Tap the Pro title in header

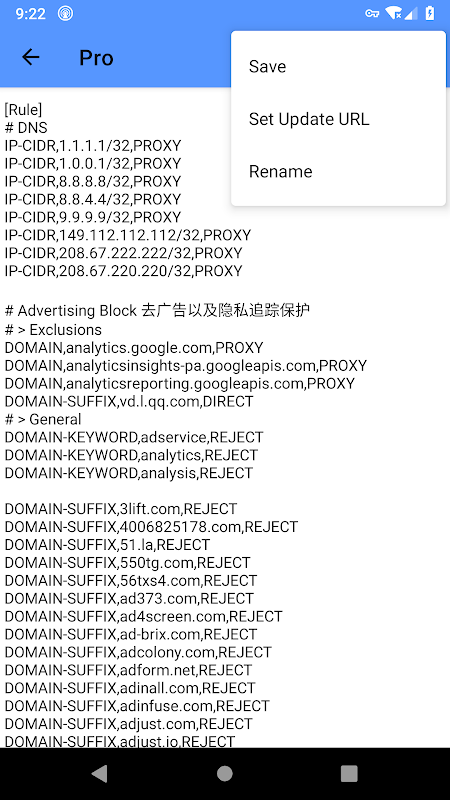click(x=96, y=58)
